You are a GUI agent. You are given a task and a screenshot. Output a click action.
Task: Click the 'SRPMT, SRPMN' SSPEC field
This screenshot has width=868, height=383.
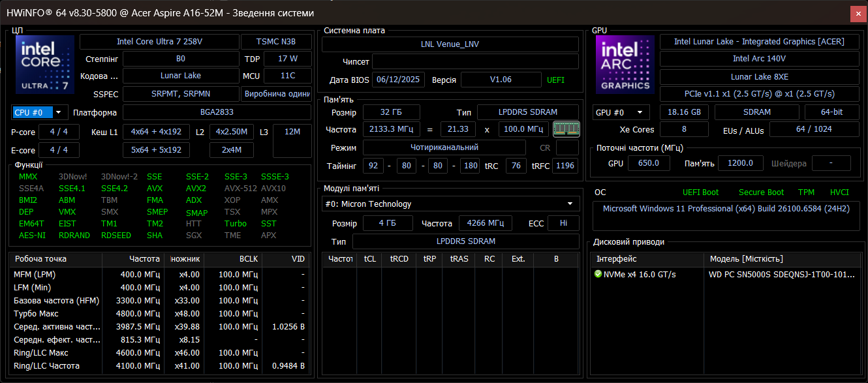click(x=181, y=94)
